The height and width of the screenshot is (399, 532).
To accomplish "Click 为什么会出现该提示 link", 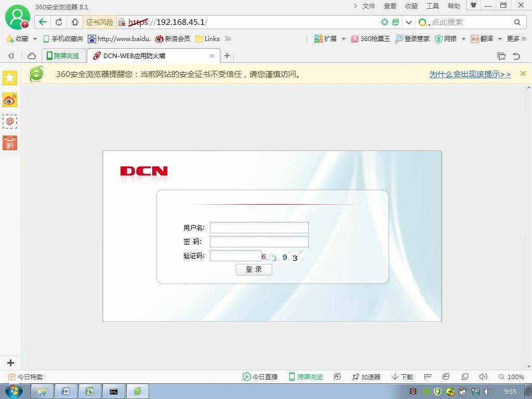I will pos(470,74).
